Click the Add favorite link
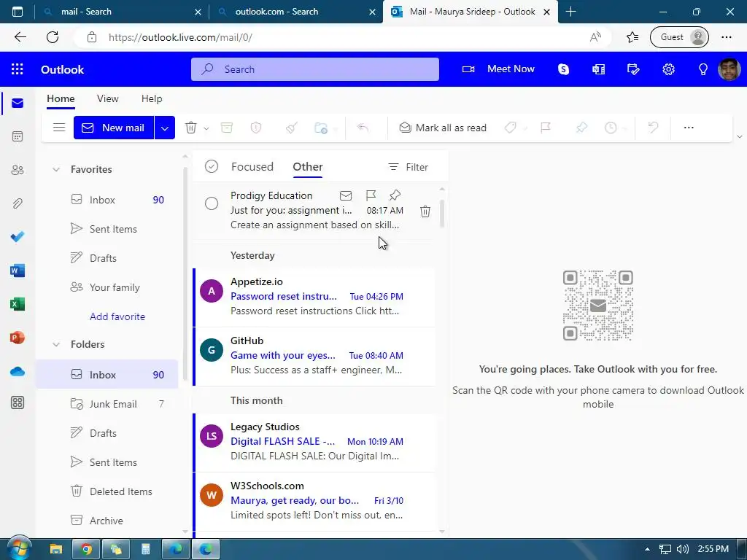 117,316
